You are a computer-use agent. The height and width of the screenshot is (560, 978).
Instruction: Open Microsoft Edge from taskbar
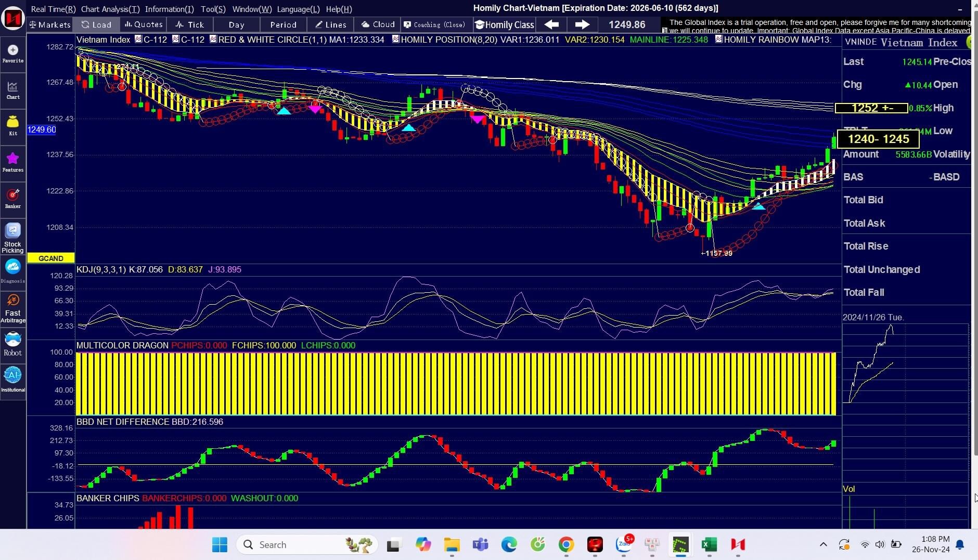[x=509, y=544]
